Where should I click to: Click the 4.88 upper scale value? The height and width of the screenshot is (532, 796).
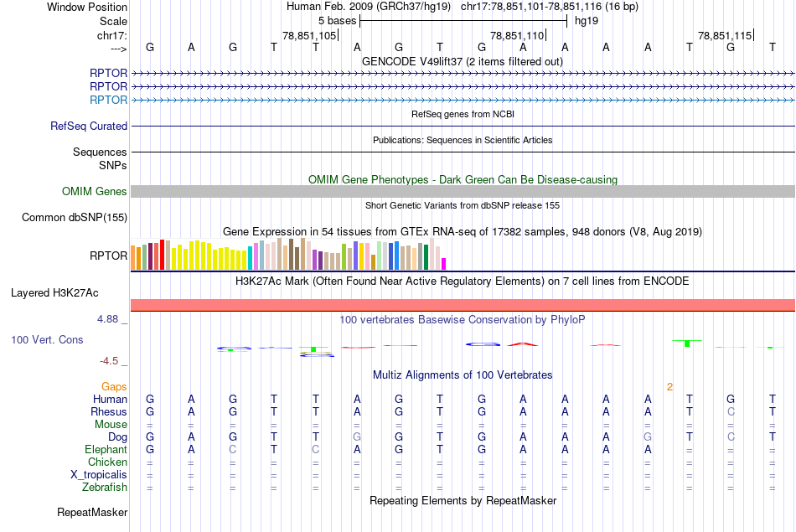[107, 319]
